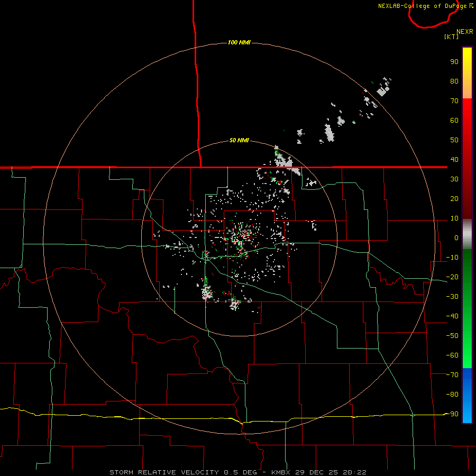Click the 100 NMI range ring label
The image size is (476, 476).
pyautogui.click(x=239, y=42)
